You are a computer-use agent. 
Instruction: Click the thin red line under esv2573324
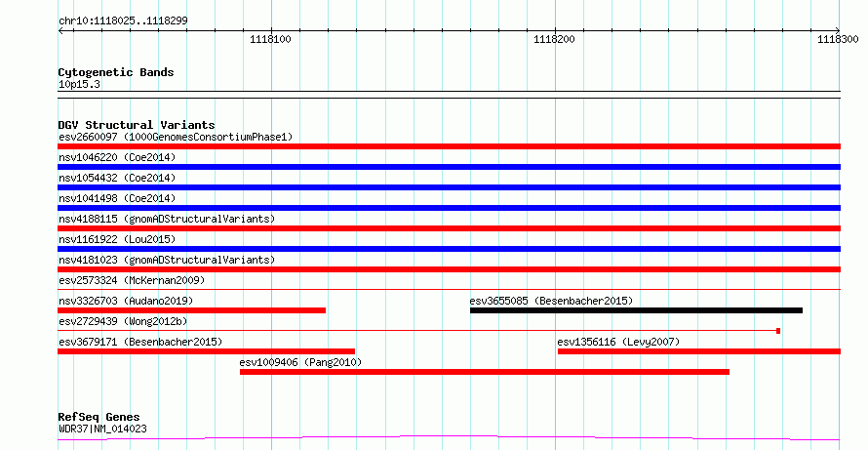[x=449, y=289]
